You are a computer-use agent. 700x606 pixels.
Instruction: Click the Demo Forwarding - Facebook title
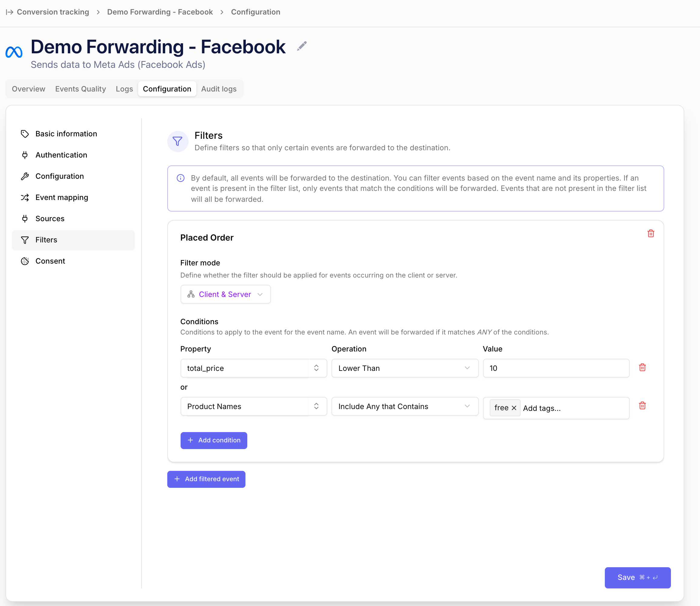click(x=158, y=47)
